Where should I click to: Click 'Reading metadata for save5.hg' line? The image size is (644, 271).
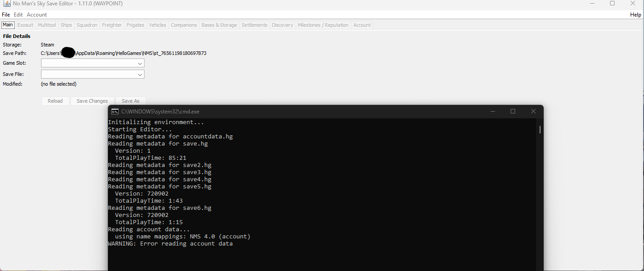160,187
